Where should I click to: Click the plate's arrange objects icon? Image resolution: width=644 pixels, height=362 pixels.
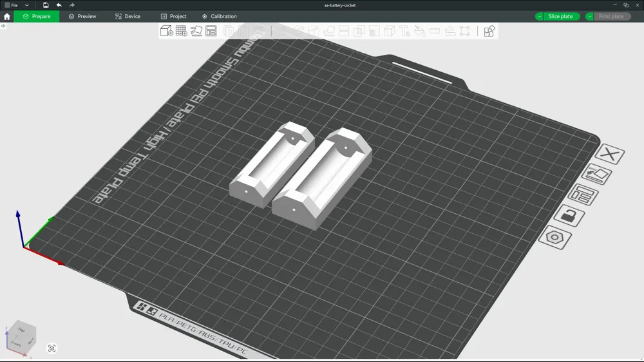pos(582,195)
